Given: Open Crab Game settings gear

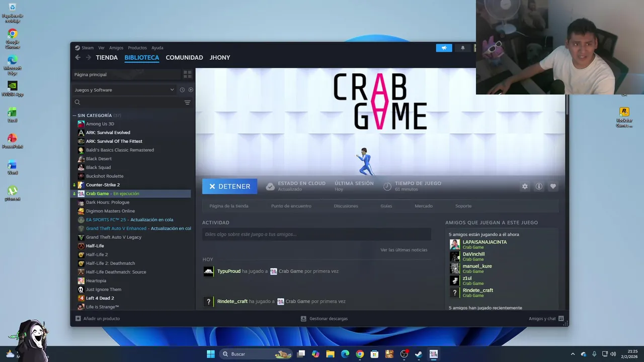Looking at the screenshot, I should [525, 187].
